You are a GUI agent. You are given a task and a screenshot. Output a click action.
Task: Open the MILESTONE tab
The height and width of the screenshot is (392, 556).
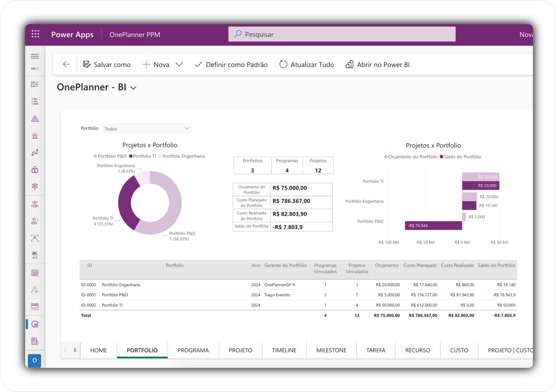click(x=331, y=350)
